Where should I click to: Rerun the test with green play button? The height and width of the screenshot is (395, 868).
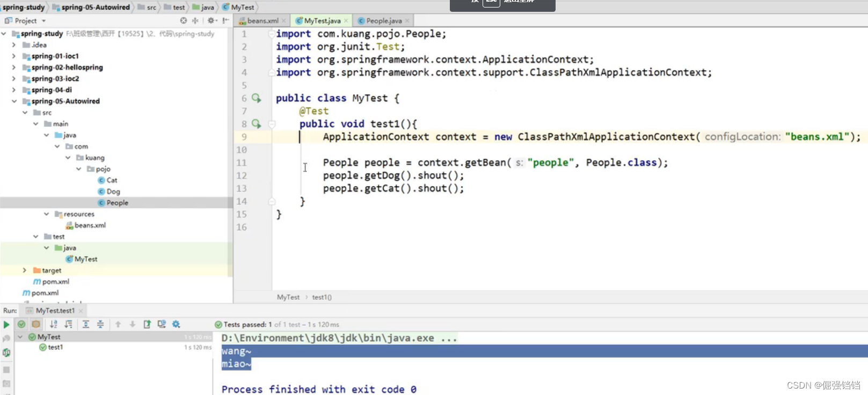6,324
